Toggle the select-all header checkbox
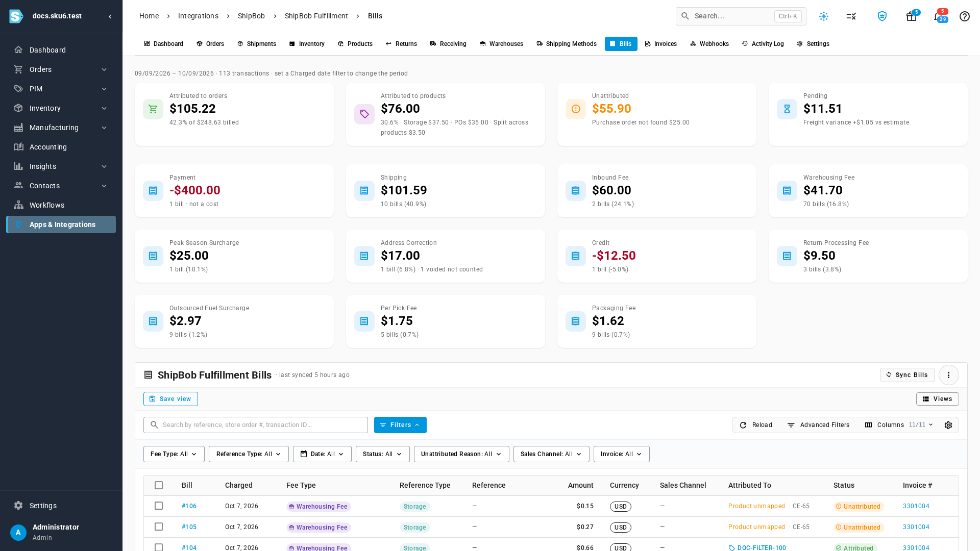Screen dimensions: 980x551 [x=159, y=485]
